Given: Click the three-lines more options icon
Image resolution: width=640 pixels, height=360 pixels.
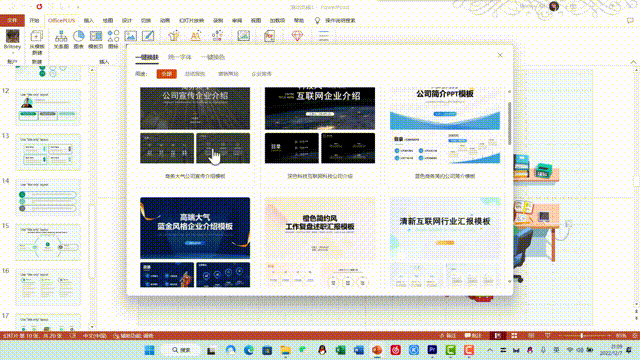Looking at the screenshot, I should (323, 36).
